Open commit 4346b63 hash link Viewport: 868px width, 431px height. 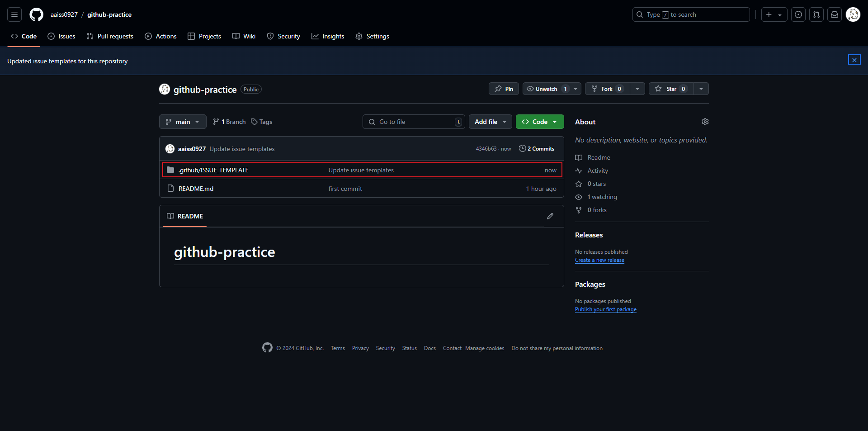point(486,149)
